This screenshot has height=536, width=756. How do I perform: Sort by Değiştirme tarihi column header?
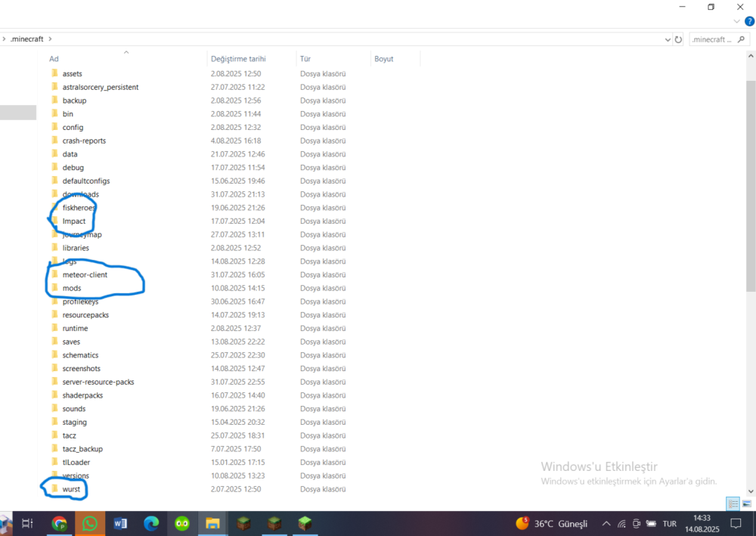click(238, 59)
